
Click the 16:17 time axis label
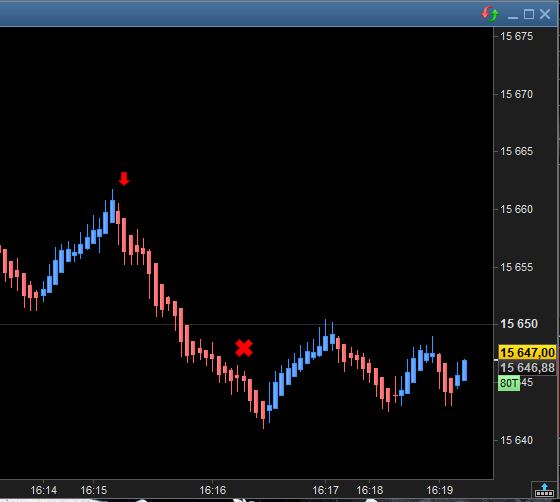pyautogui.click(x=325, y=490)
